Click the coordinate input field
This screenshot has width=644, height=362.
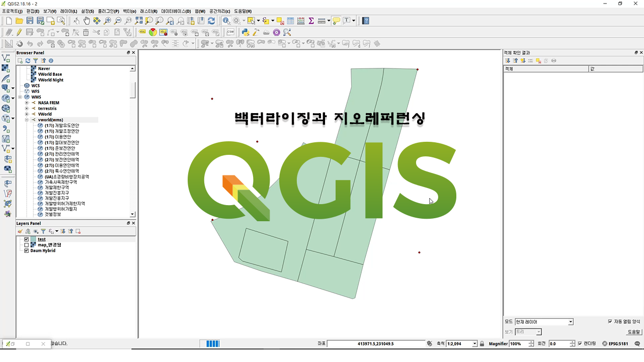tap(375, 344)
